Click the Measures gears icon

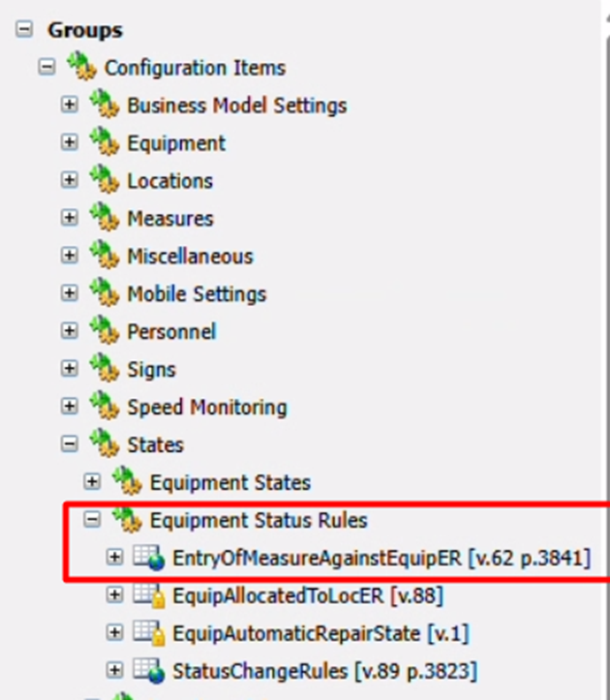pyautogui.click(x=104, y=219)
